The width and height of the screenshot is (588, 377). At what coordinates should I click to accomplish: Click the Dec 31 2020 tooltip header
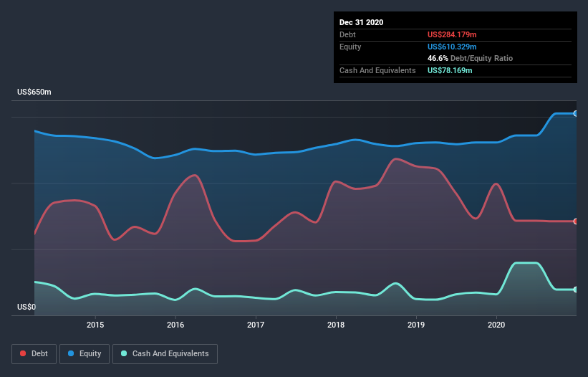pyautogui.click(x=361, y=22)
